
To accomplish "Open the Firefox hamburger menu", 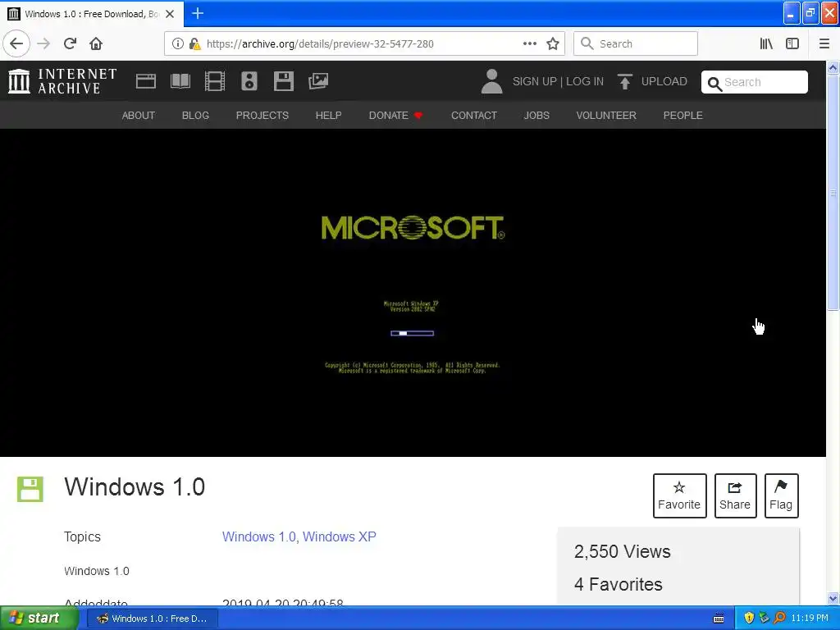I will [824, 43].
